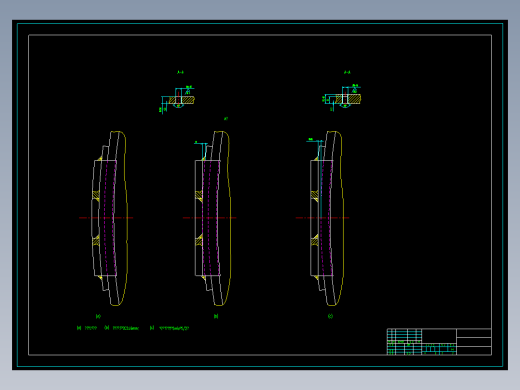Click the cyan dimension leader on middle view
The image size is (520, 390).
pyautogui.click(x=201, y=150)
